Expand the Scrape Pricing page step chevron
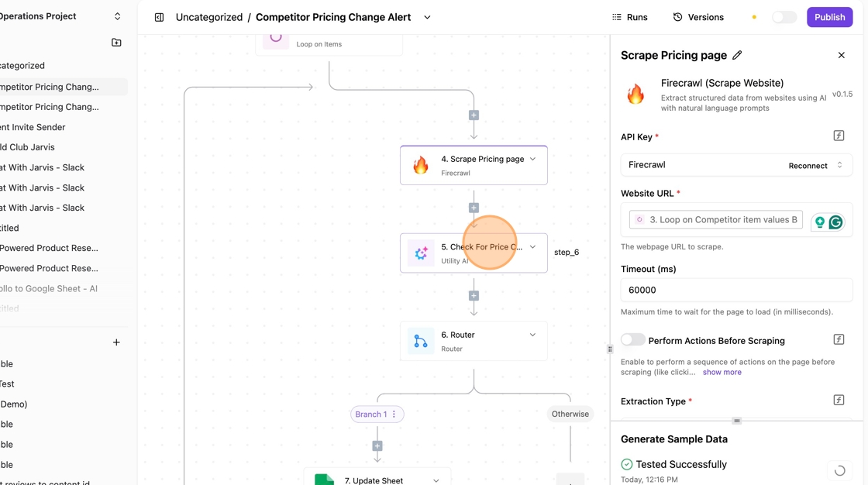The height and width of the screenshot is (485, 868). coord(532,159)
